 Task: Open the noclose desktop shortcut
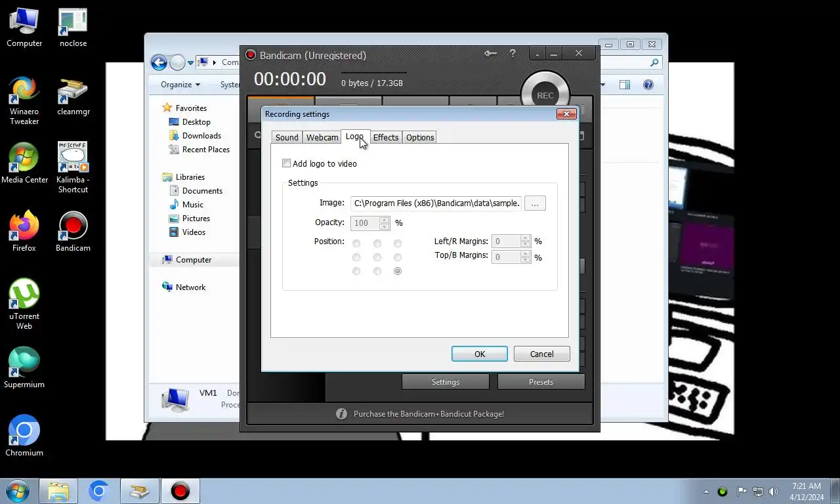click(x=73, y=28)
